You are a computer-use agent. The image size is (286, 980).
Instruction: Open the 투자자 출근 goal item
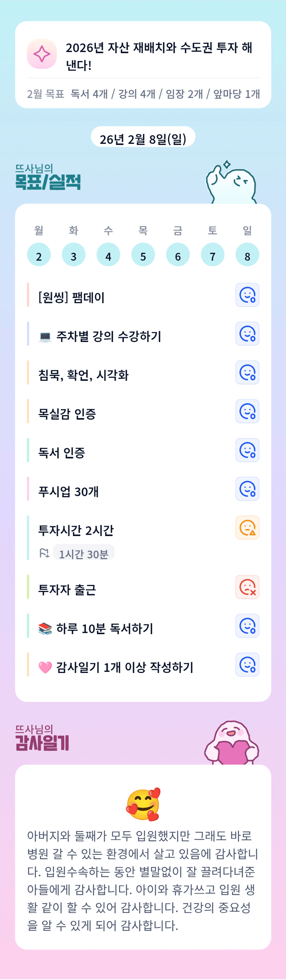(67, 590)
